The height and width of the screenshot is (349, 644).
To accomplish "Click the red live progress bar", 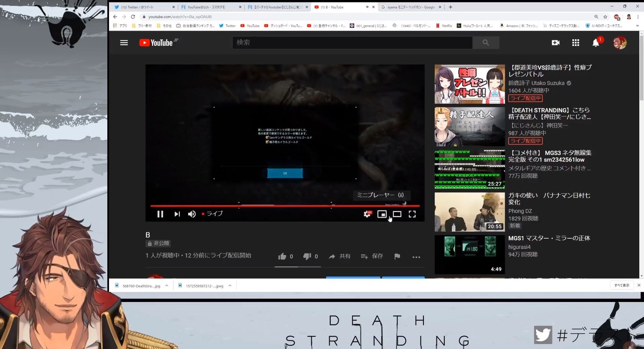I will coord(285,206).
